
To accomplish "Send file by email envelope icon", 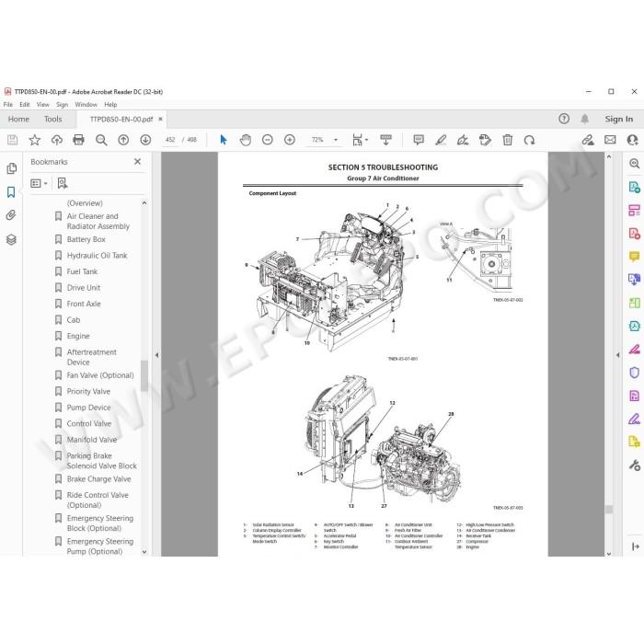I will click(x=610, y=140).
